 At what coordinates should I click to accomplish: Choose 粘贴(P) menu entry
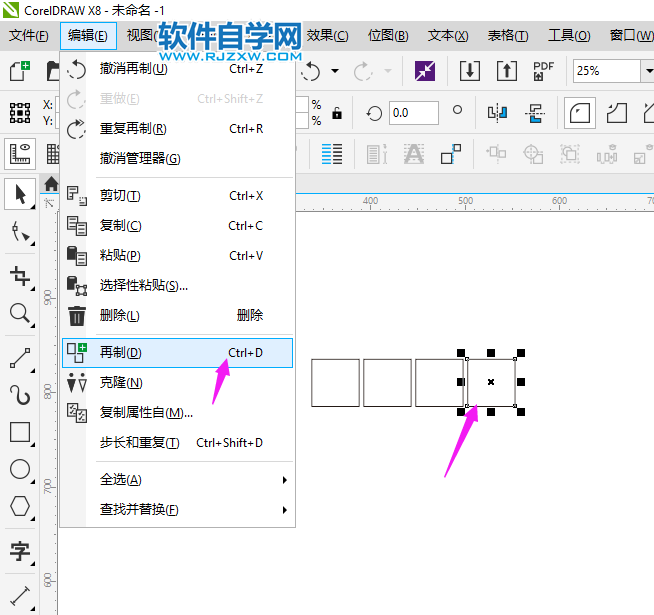point(178,256)
